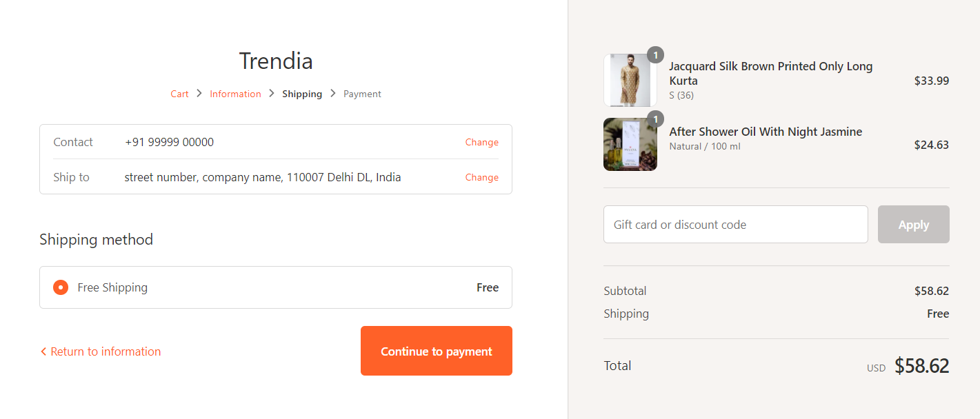Go back via Return to information link
This screenshot has height=419, width=980.
[x=106, y=351]
